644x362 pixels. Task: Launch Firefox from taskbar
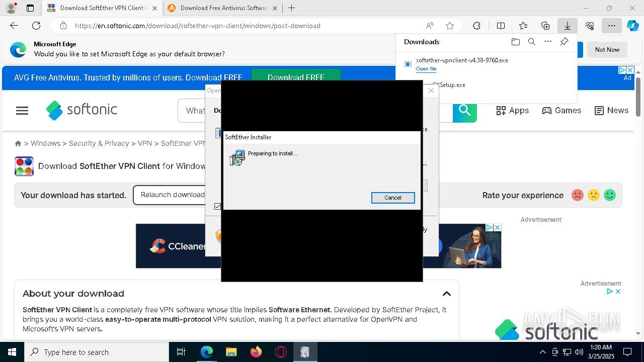pyautogui.click(x=256, y=352)
